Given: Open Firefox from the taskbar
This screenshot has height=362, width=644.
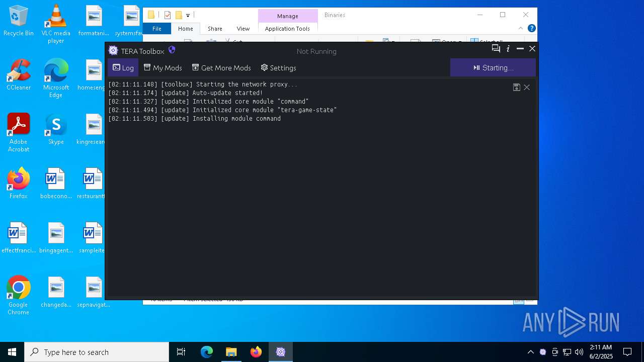Looking at the screenshot, I should (256, 352).
